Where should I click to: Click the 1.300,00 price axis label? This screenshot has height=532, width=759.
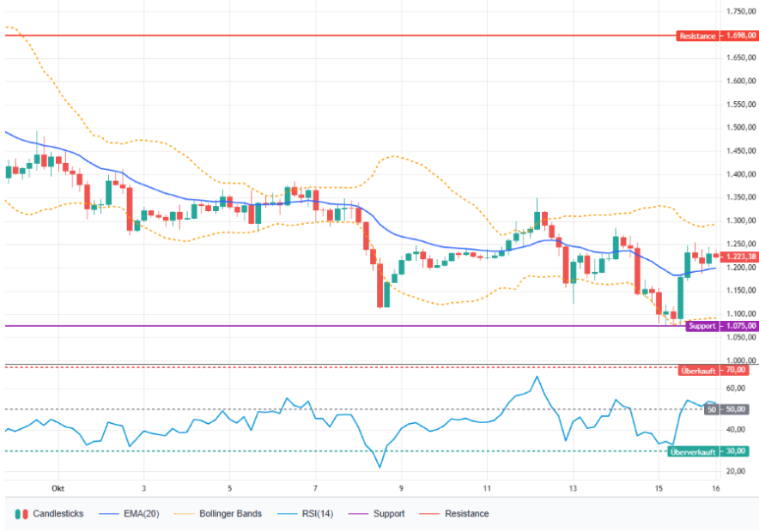pyautogui.click(x=741, y=221)
